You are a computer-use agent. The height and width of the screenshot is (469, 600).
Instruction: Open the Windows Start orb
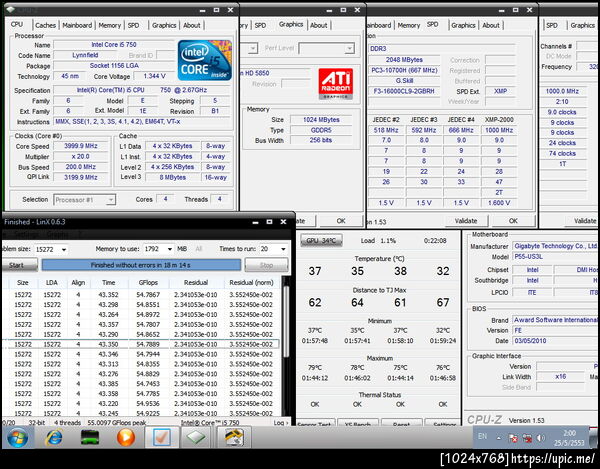(x=17, y=437)
